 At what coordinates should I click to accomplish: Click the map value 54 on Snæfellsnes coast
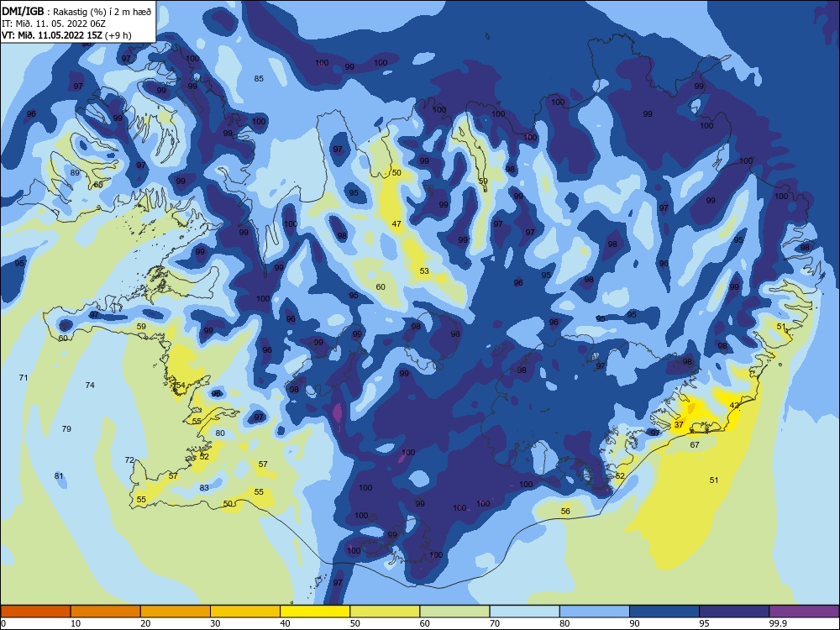coord(181,386)
